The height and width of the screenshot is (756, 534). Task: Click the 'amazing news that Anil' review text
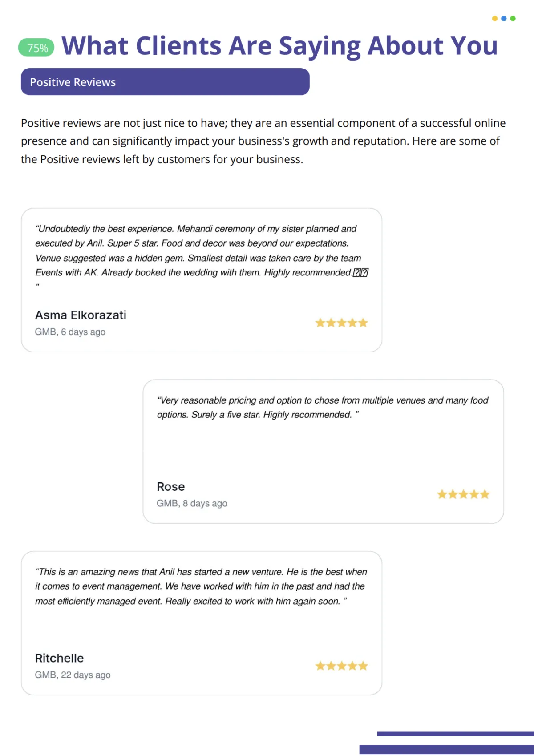201,586
